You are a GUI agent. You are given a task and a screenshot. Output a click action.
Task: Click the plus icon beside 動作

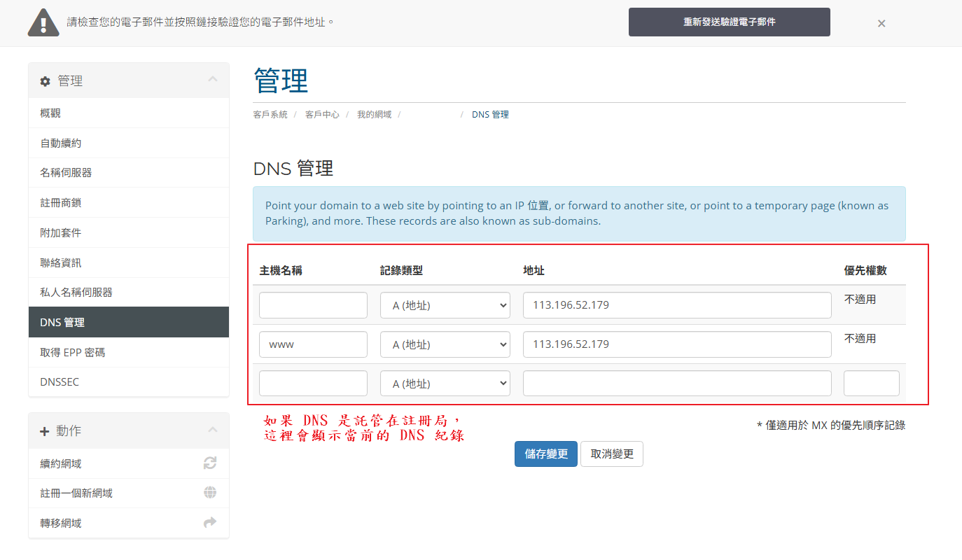tap(46, 431)
